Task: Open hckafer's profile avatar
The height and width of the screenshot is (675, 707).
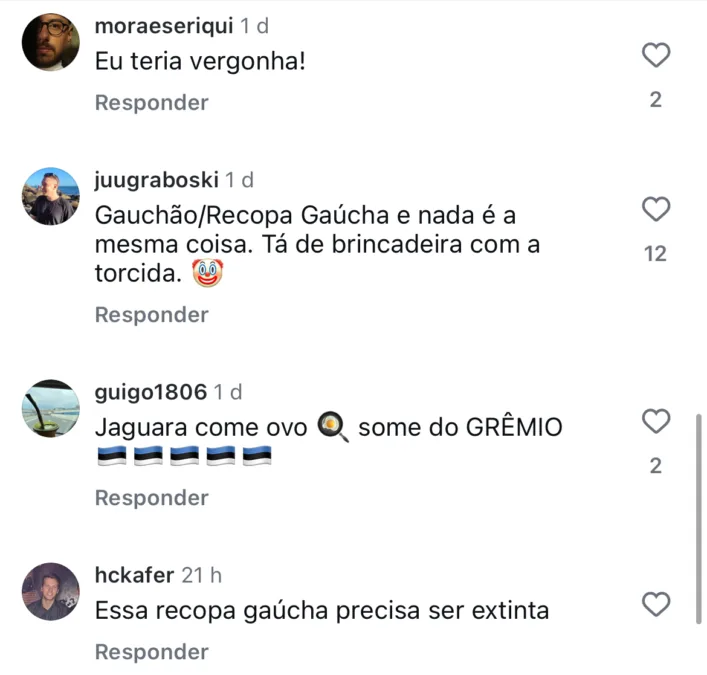Action: coord(50,591)
